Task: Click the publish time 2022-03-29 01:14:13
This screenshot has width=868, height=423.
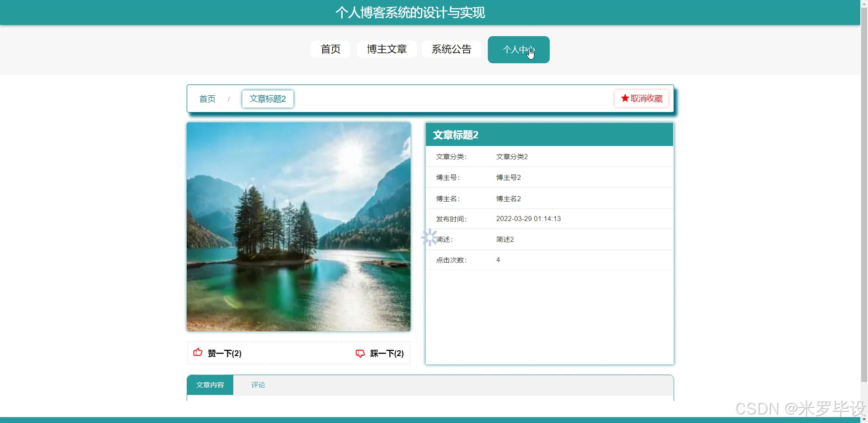Action: click(x=528, y=219)
